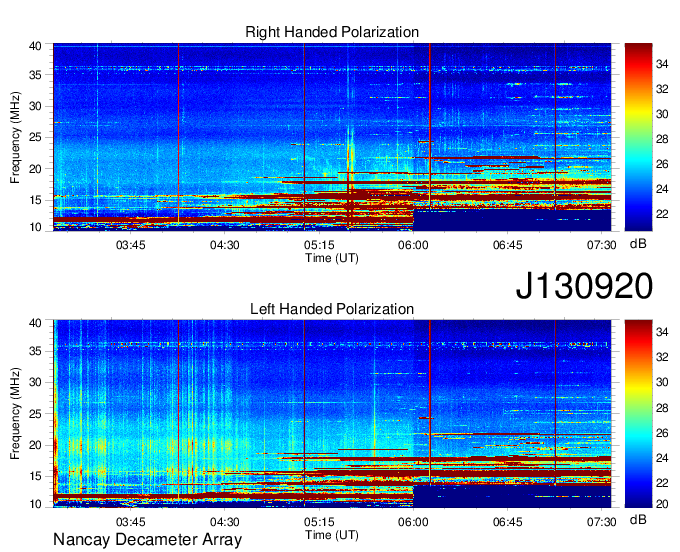Click 10 MHz tick of right-handed panel
Image resolution: width=680 pixels, height=552 pixels.
(35, 228)
